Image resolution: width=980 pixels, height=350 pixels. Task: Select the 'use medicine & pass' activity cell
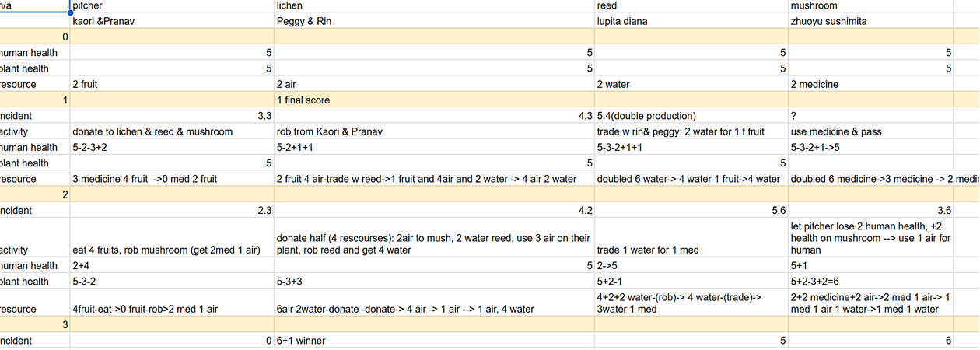pyautogui.click(x=870, y=131)
